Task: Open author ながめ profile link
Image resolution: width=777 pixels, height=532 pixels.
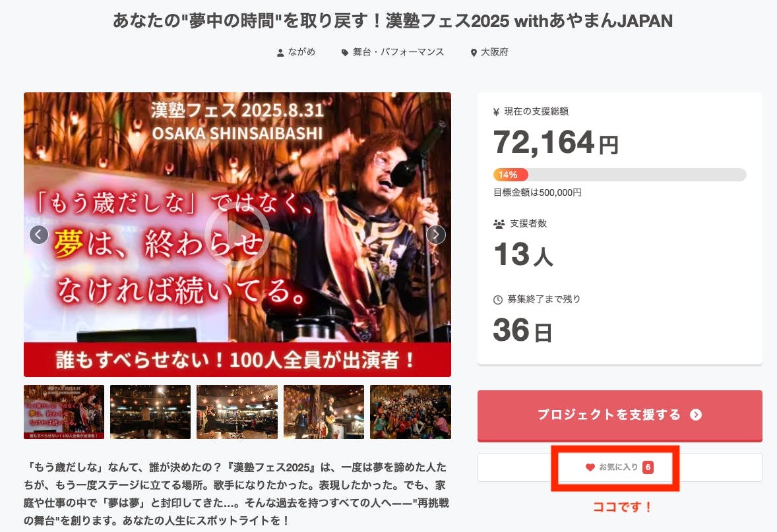Action: point(301,52)
